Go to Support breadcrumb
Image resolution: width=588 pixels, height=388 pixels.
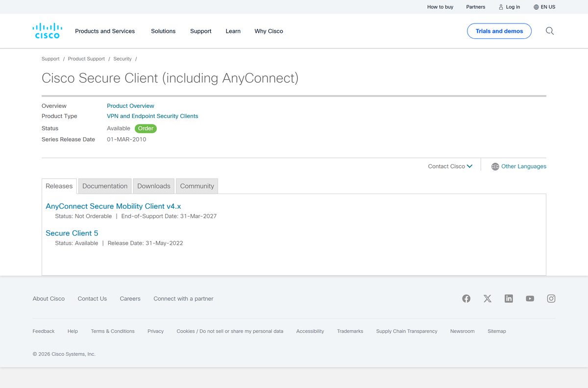point(50,59)
